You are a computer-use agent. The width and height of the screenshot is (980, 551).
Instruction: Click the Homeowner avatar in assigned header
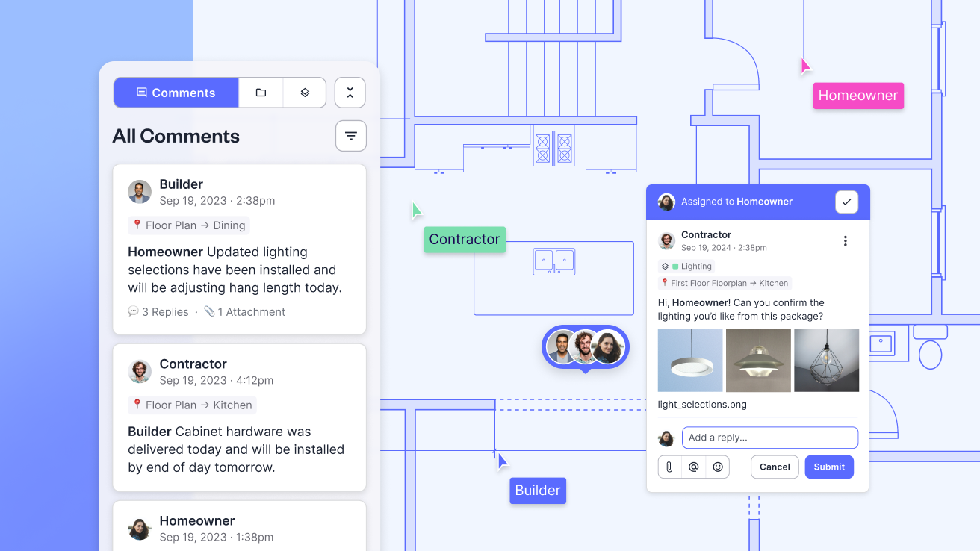coord(666,202)
